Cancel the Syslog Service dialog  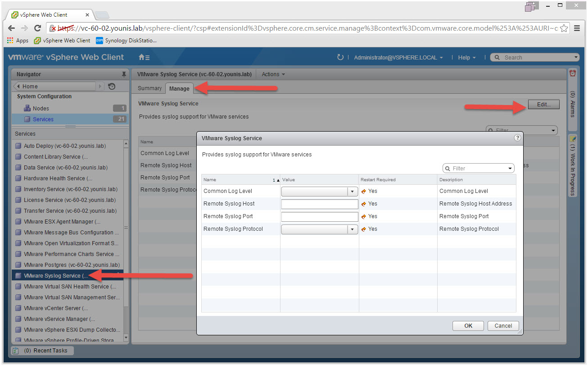coord(503,326)
